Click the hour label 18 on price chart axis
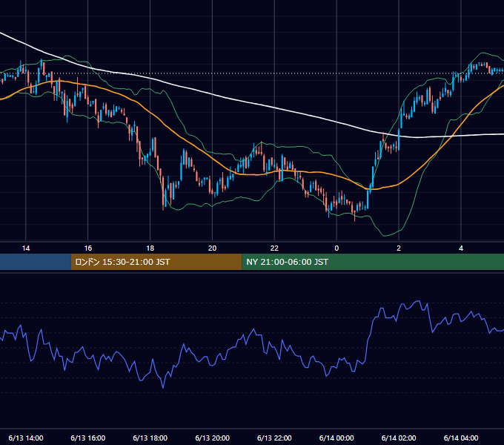Screen dimensions: 504x445 pos(150,248)
